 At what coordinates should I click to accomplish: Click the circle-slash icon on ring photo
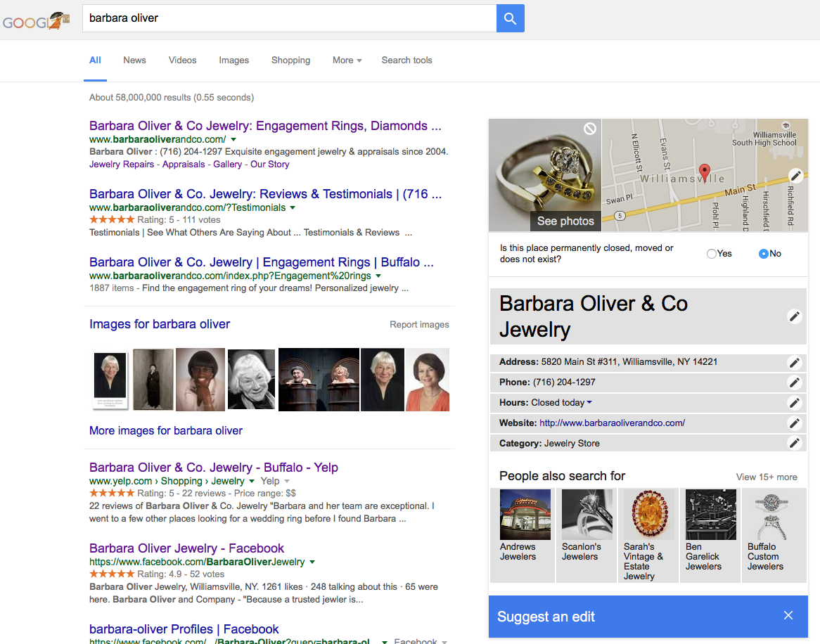[590, 129]
